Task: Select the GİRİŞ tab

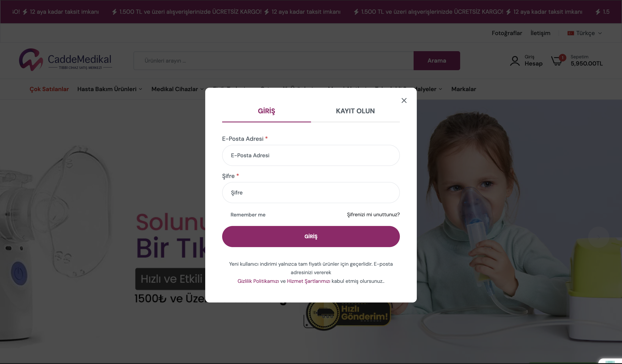Action: pos(266,111)
